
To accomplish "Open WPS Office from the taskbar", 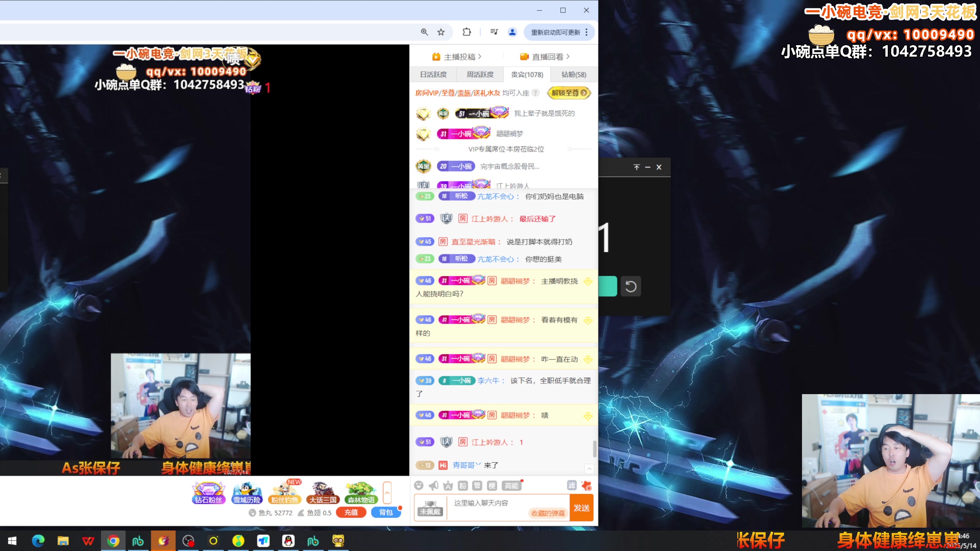I will (x=88, y=541).
